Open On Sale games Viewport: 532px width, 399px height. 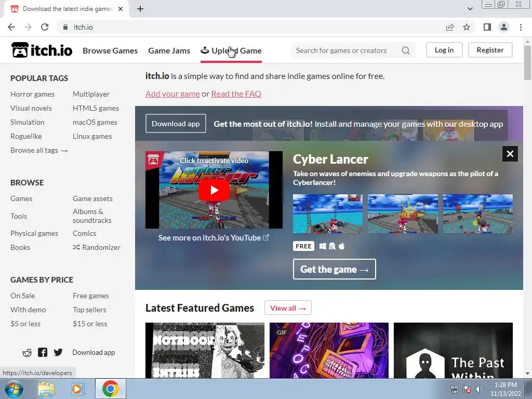pos(22,296)
